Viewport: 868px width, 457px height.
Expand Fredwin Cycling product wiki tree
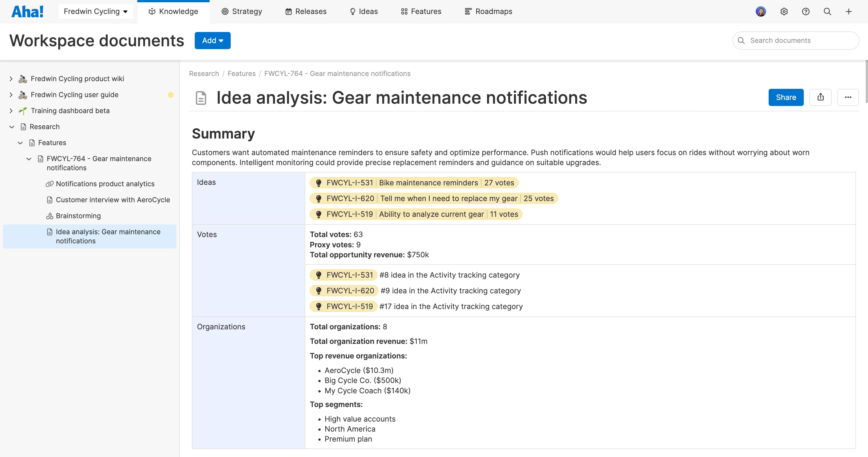(11, 79)
